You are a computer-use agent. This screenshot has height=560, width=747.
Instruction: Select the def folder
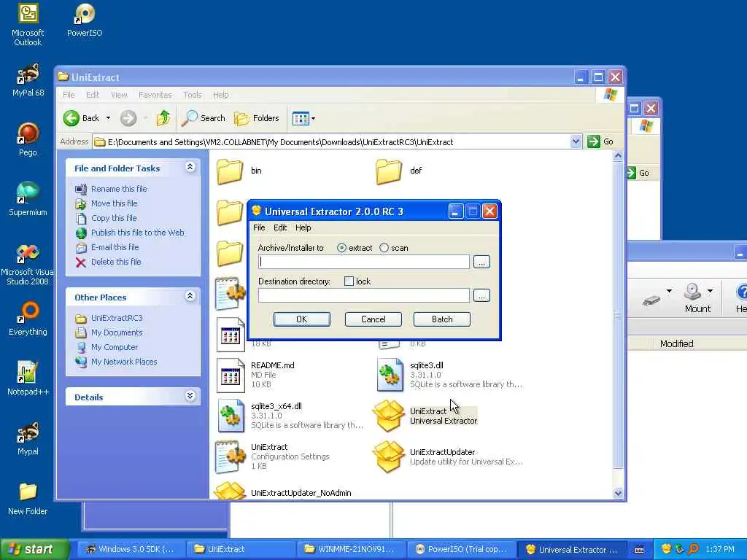pos(399,171)
